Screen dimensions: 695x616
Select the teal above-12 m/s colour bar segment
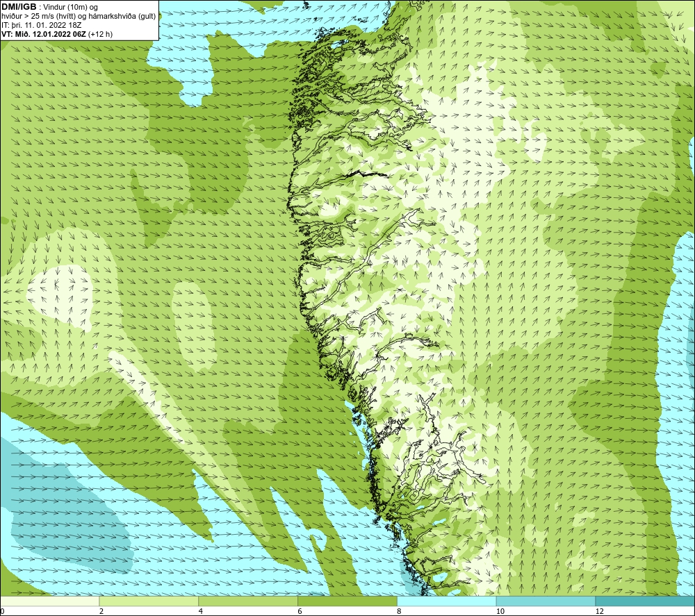pos(645,601)
